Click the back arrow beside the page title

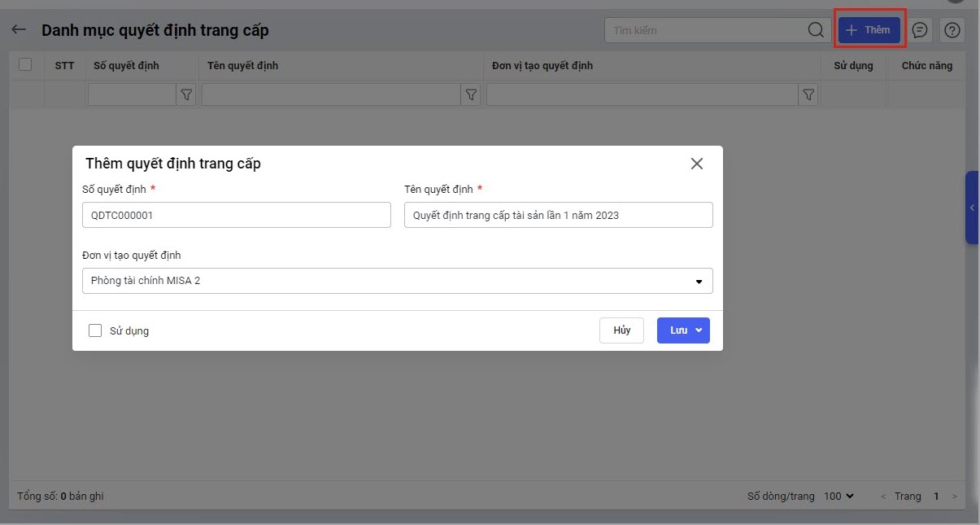(x=19, y=30)
